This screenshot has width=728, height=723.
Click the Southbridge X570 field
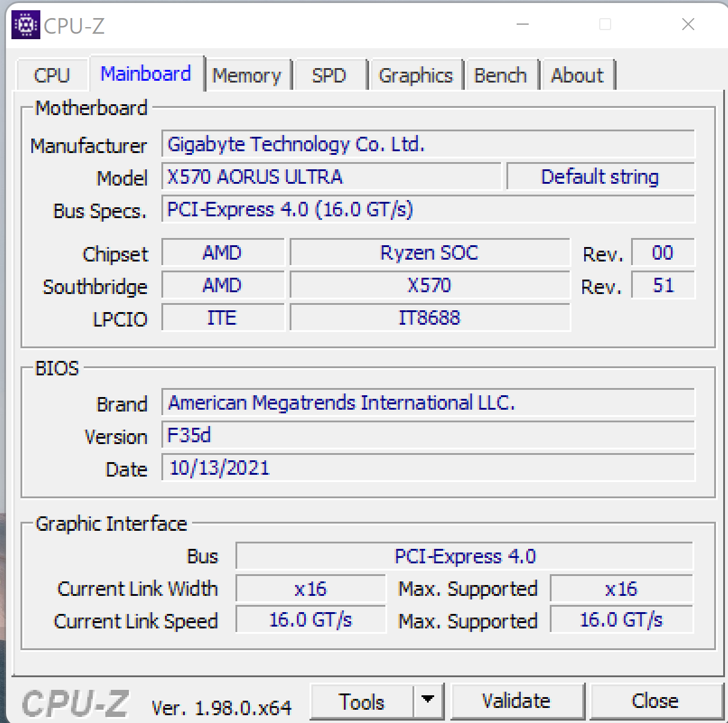[429, 285]
